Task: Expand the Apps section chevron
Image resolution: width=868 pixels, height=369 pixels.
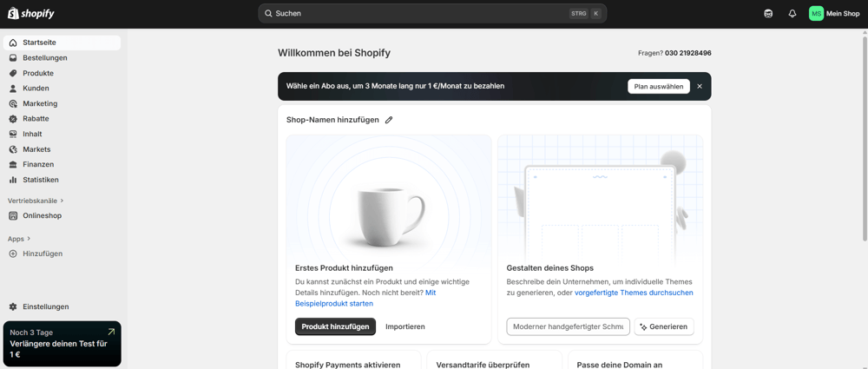Action: (29, 239)
